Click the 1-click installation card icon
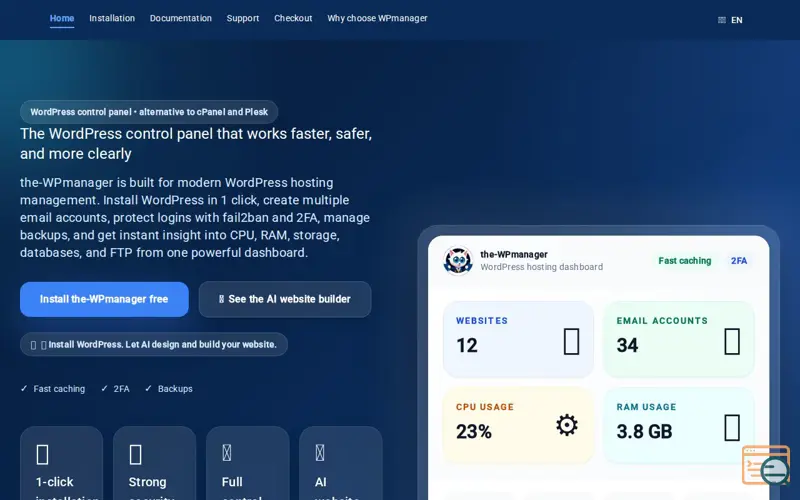Image resolution: width=800 pixels, height=500 pixels. [x=43, y=455]
